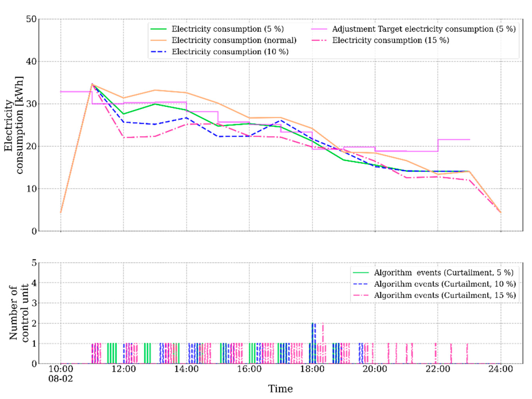The height and width of the screenshot is (399, 532).
Task: Click Algorithm events (Curtailment, 15 %) legend entry
Action: [445, 296]
